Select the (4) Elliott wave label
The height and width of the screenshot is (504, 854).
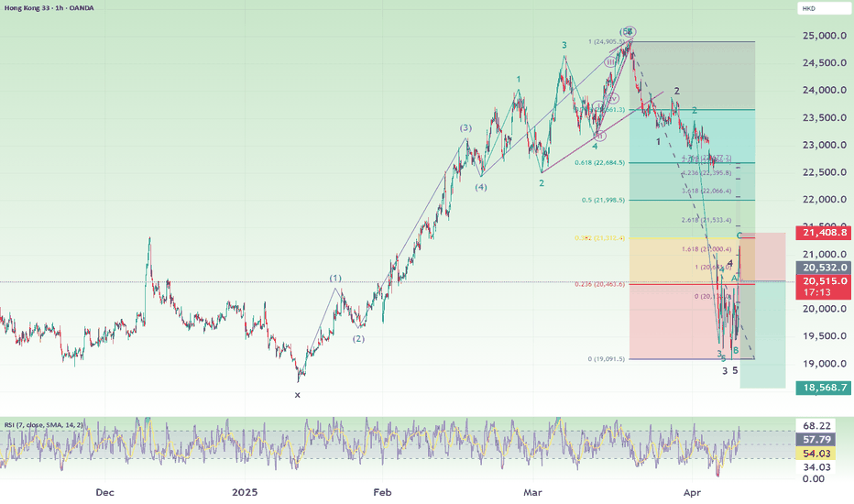pyautogui.click(x=480, y=188)
